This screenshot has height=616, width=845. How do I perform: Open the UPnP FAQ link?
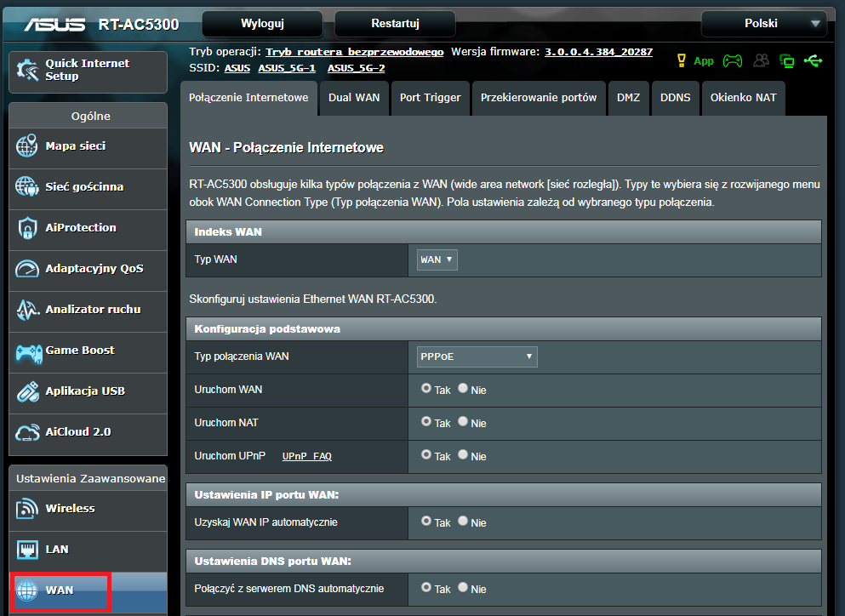(x=306, y=457)
